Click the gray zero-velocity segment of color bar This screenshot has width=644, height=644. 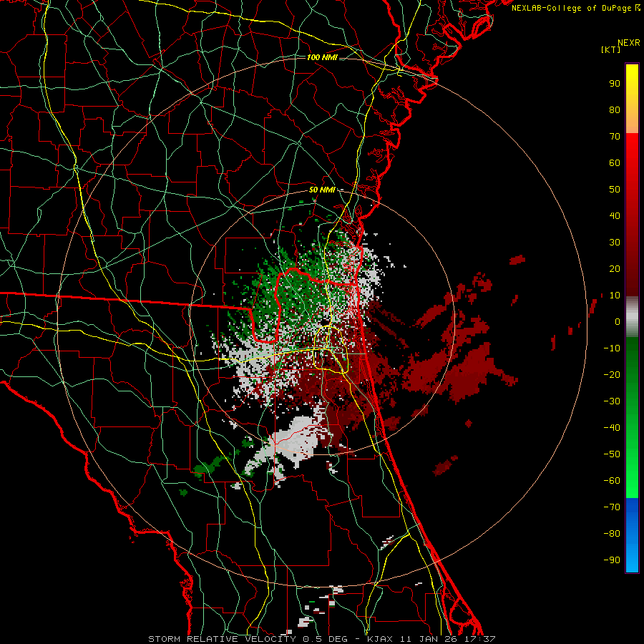click(632, 317)
